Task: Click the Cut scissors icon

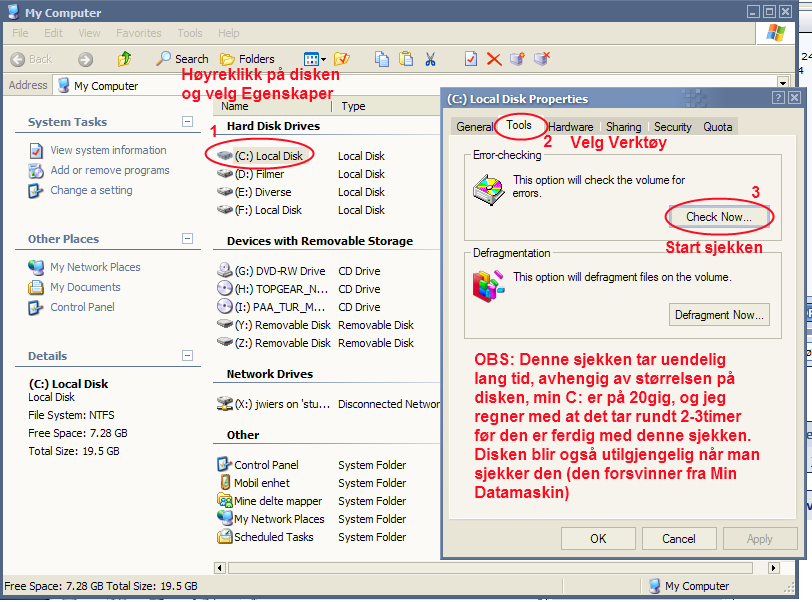Action: click(x=430, y=59)
